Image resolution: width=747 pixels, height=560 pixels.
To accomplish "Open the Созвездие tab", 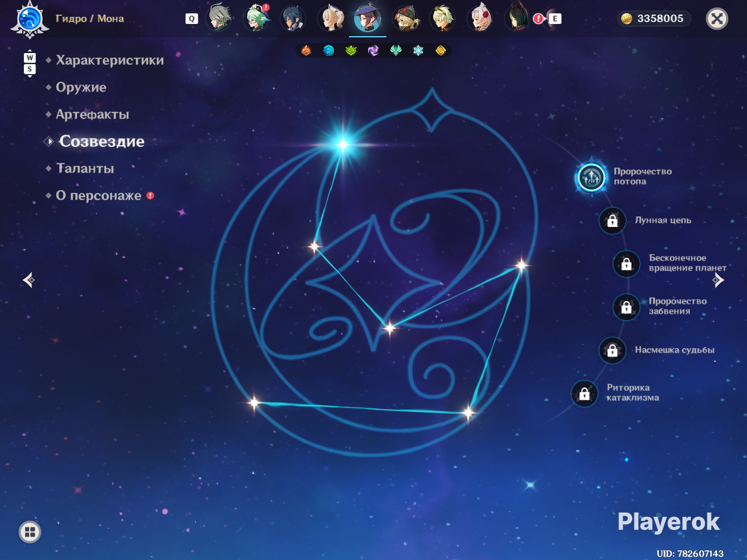I will click(102, 141).
